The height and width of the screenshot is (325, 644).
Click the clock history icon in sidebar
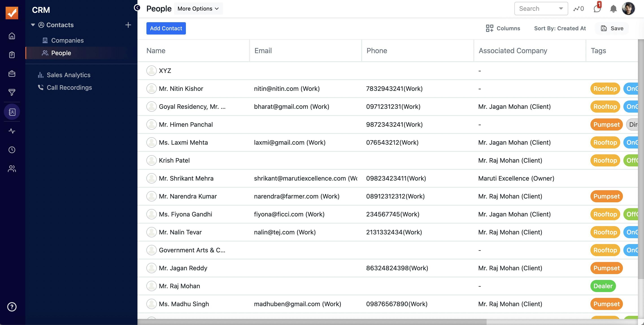click(x=12, y=150)
